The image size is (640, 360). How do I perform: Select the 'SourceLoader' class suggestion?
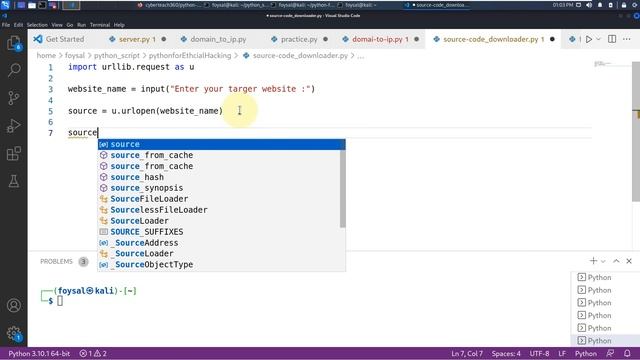(x=219, y=221)
